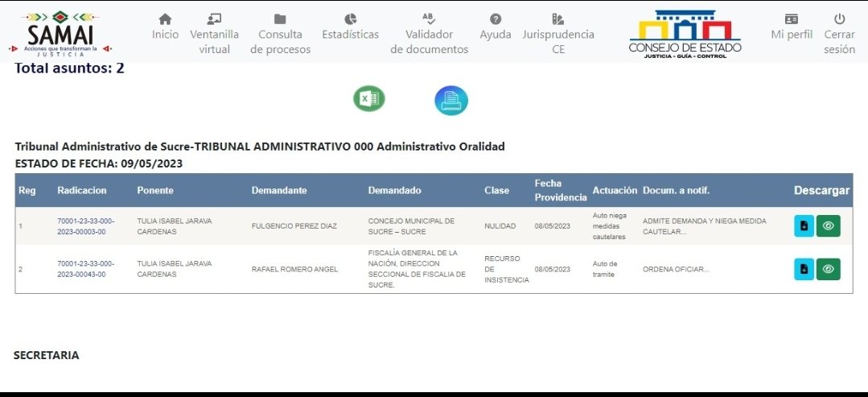Click RECURSO DE INSISTENCIA cell
The width and height of the screenshot is (868, 397).
[x=507, y=270]
